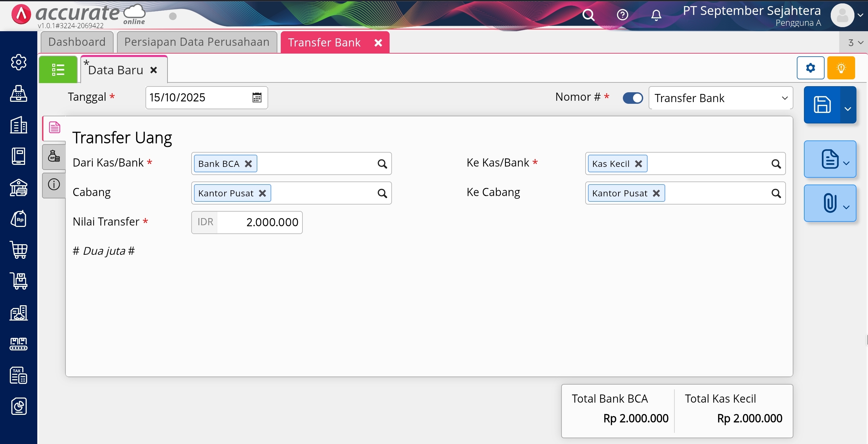Switch to Persiapan Data Perusahaan tab
Image resolution: width=868 pixels, height=444 pixels.
[x=197, y=42]
